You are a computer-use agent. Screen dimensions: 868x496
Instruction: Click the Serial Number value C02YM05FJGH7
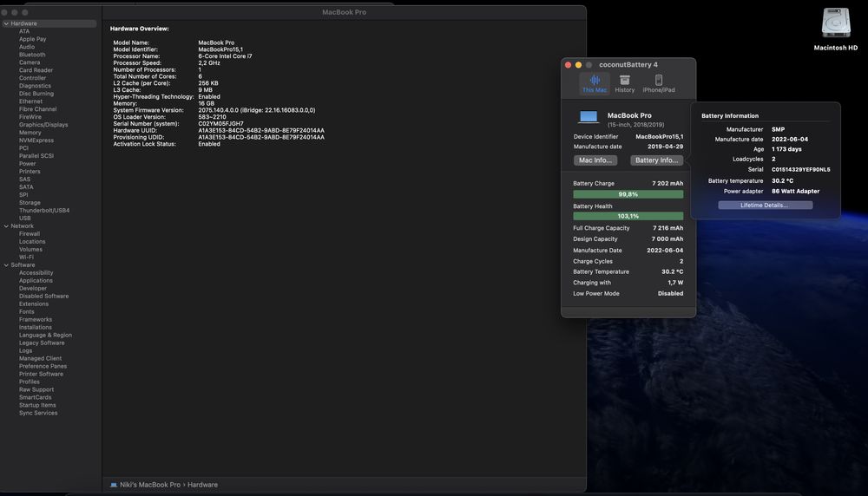[220, 124]
